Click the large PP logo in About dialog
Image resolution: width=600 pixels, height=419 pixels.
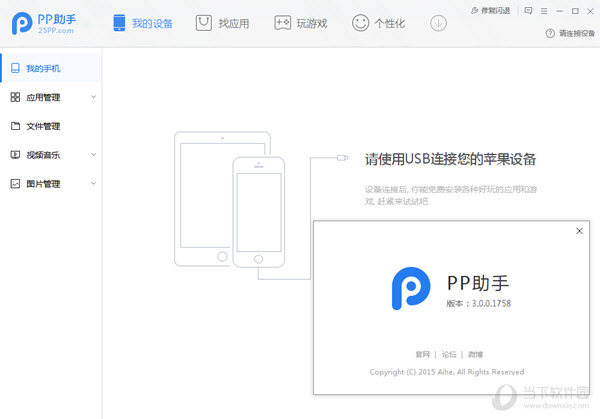(409, 289)
